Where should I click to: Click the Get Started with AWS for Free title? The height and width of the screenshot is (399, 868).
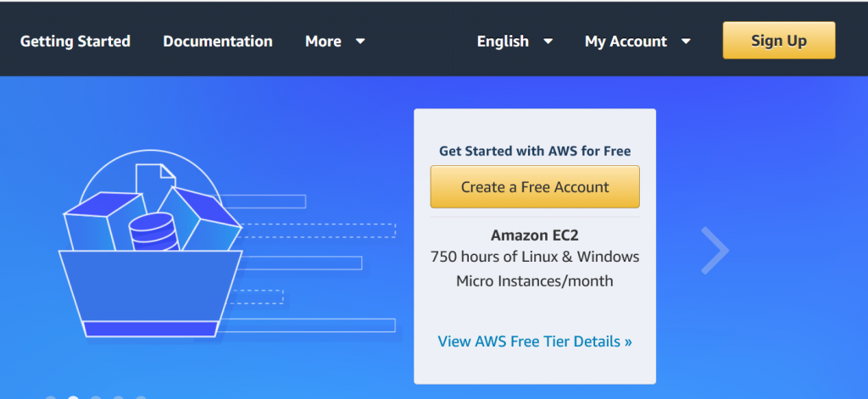point(535,151)
